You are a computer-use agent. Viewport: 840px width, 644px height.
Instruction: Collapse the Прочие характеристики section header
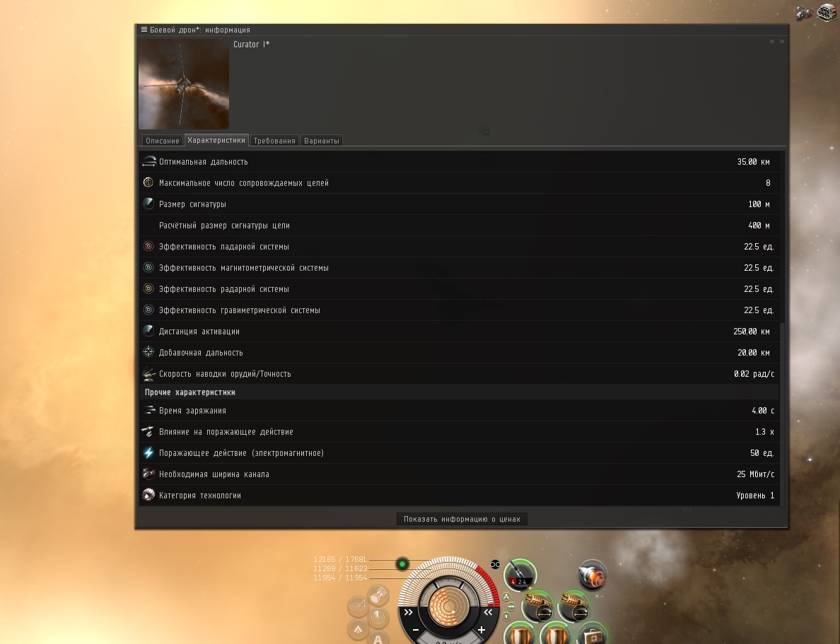coord(459,392)
